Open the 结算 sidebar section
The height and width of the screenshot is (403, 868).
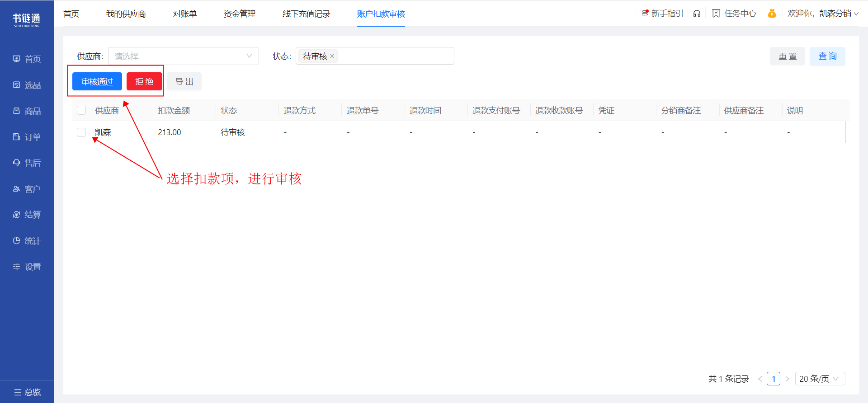click(x=27, y=215)
